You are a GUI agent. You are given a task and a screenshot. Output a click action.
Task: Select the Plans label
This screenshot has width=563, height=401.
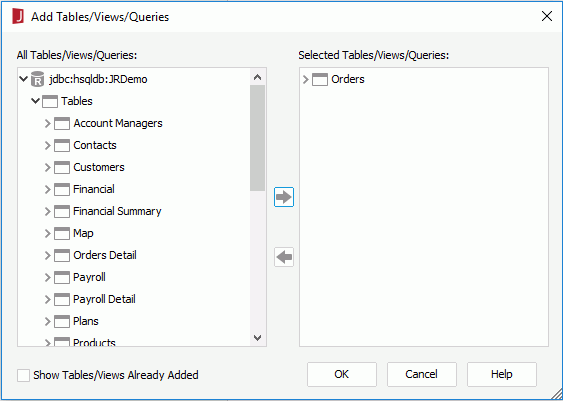[85, 321]
